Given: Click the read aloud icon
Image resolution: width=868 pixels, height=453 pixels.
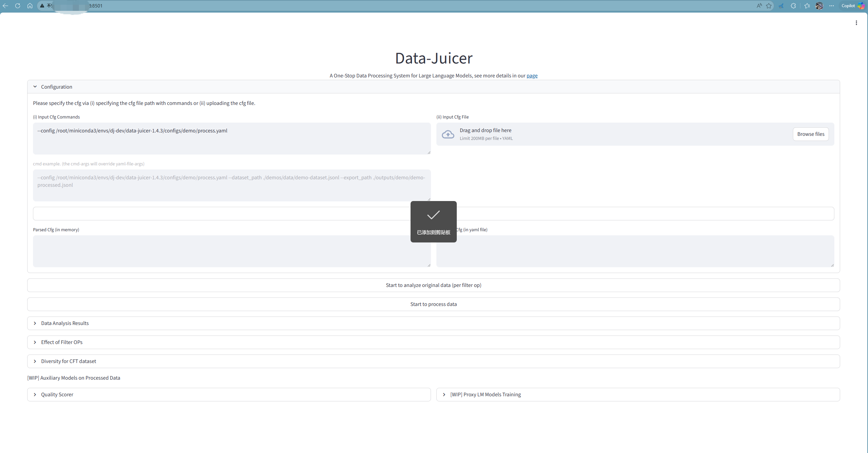Looking at the screenshot, I should 759,6.
